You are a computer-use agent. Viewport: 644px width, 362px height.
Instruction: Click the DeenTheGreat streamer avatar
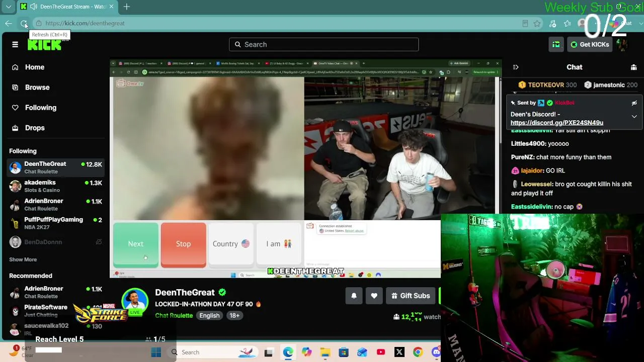[x=135, y=301]
